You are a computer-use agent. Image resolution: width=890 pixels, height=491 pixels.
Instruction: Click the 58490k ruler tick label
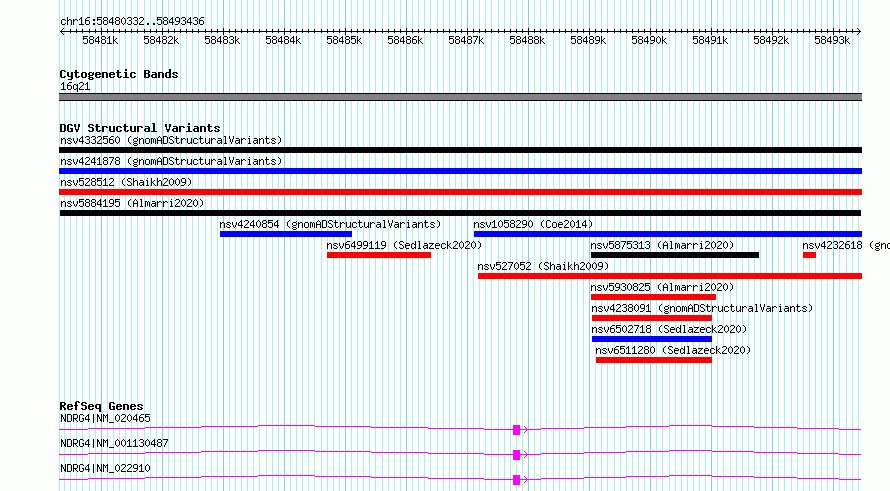click(x=649, y=40)
